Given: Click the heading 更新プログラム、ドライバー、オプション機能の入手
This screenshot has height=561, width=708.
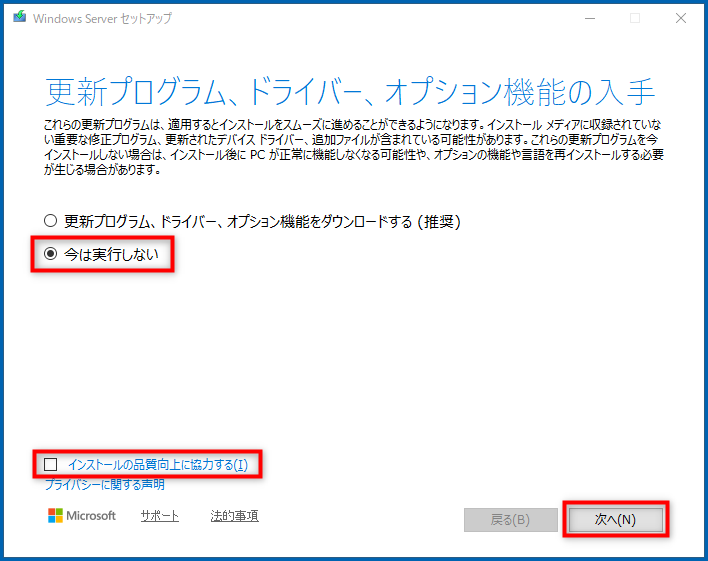Looking at the screenshot, I should (x=349, y=92).
